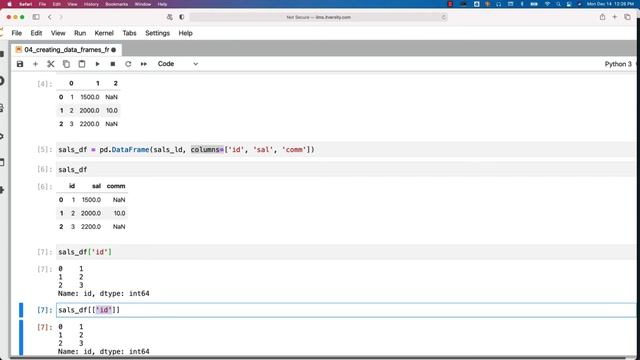Toggle the Safari sidebar icon
The image size is (640, 360).
(x=36, y=17)
